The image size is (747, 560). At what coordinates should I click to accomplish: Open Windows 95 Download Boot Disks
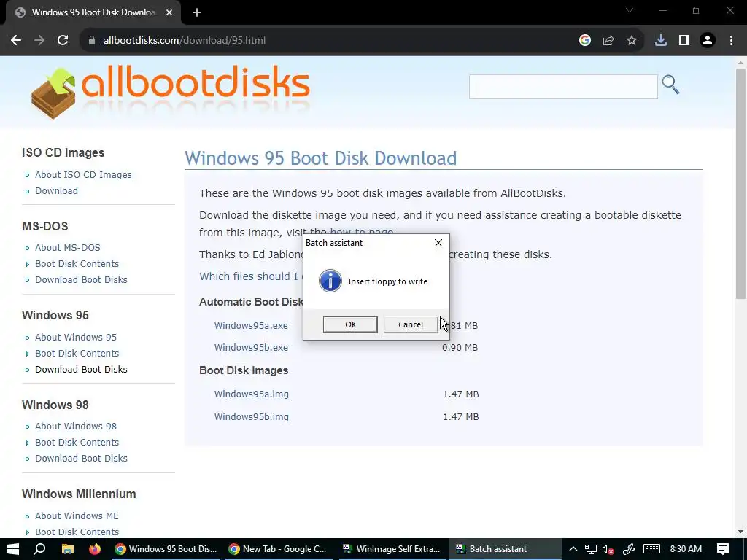tap(81, 369)
